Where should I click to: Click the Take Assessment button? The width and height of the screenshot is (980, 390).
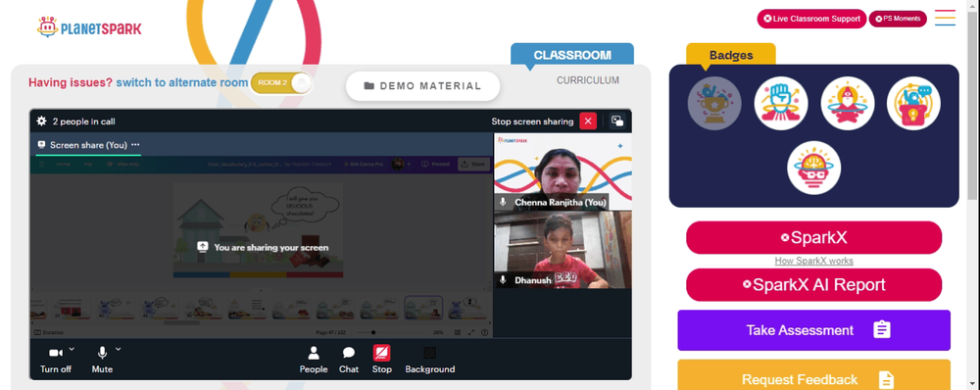(813, 330)
